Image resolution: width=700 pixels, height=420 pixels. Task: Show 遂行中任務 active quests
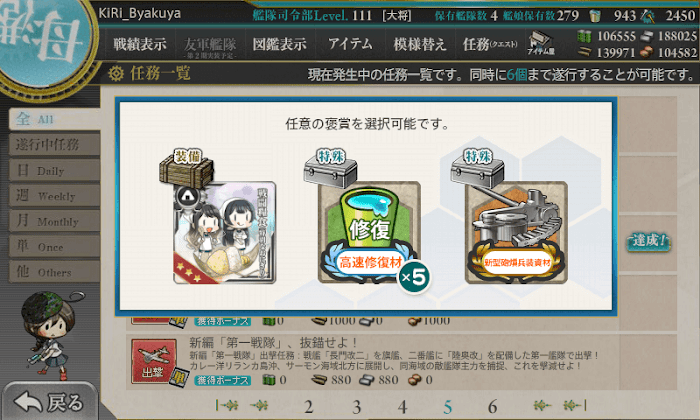click(x=54, y=145)
